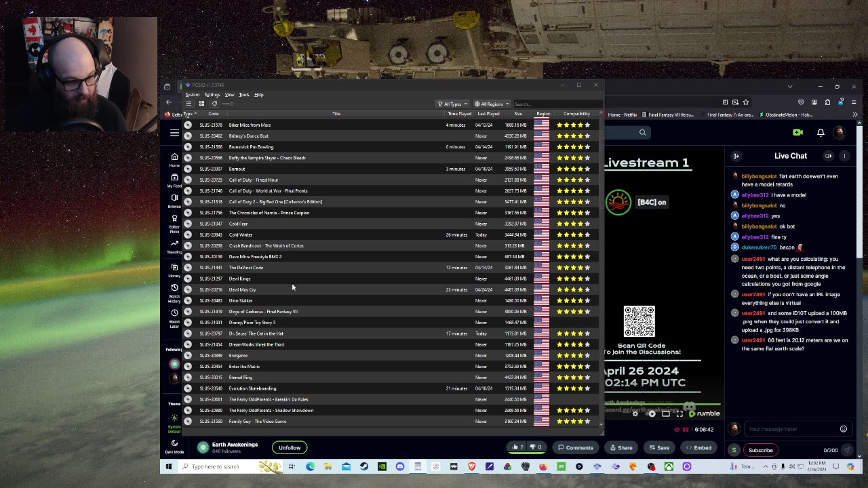Screen dimensions: 868x488
Task: Select Cold Winter game row
Action: (392, 235)
